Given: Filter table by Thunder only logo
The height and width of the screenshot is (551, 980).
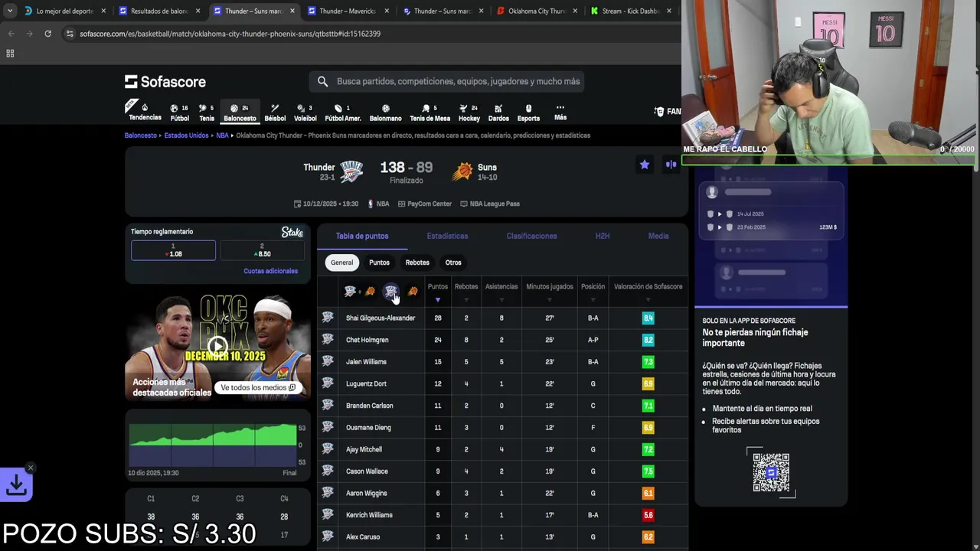Looking at the screenshot, I should point(391,292).
